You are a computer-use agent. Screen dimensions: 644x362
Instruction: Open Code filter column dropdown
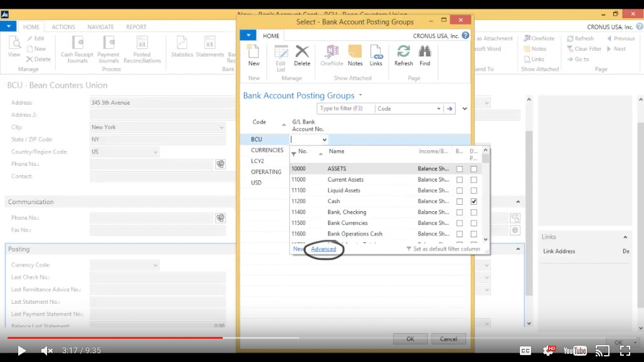(x=439, y=109)
